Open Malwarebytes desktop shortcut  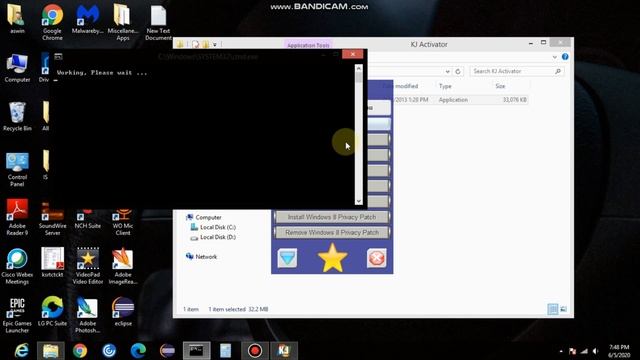coord(87,19)
